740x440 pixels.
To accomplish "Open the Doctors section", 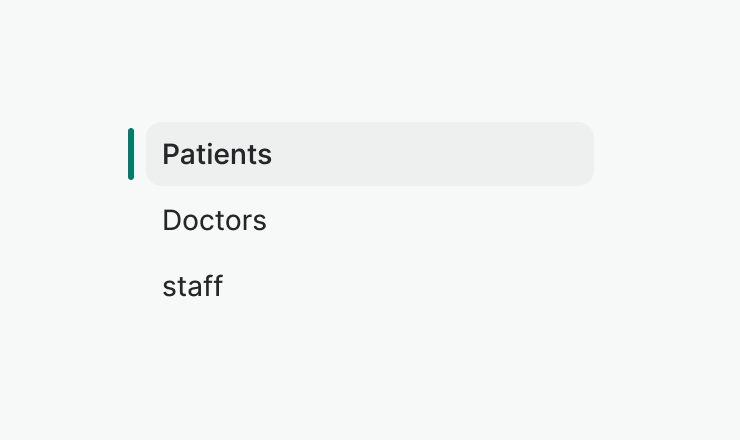I will point(214,220).
